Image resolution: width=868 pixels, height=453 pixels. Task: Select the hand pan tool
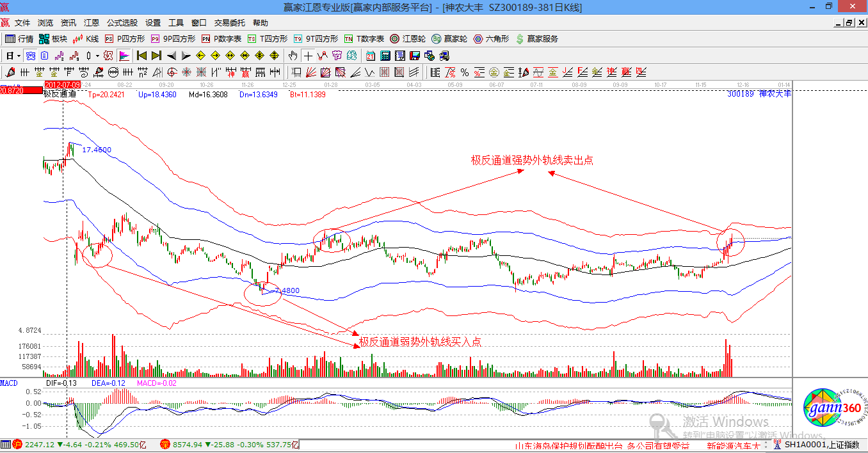pyautogui.click(x=293, y=56)
